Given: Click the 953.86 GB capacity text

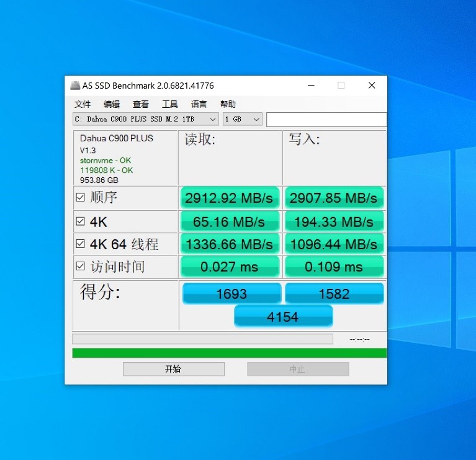Looking at the screenshot, I should coord(99,180).
